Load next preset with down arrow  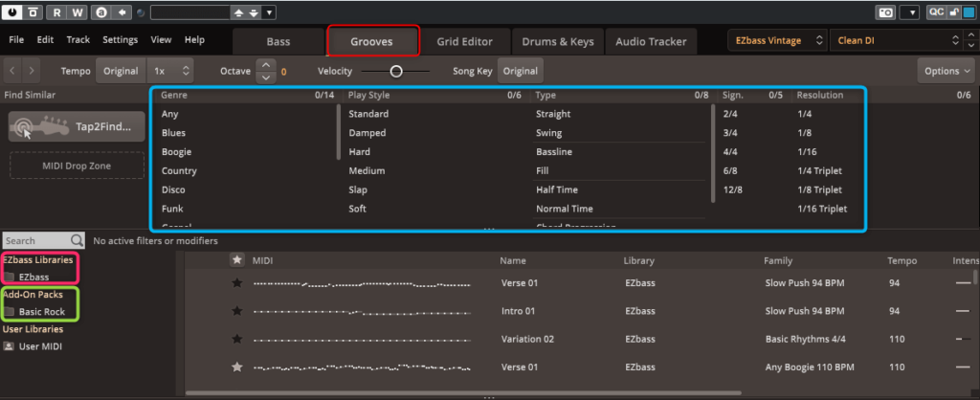point(253,12)
